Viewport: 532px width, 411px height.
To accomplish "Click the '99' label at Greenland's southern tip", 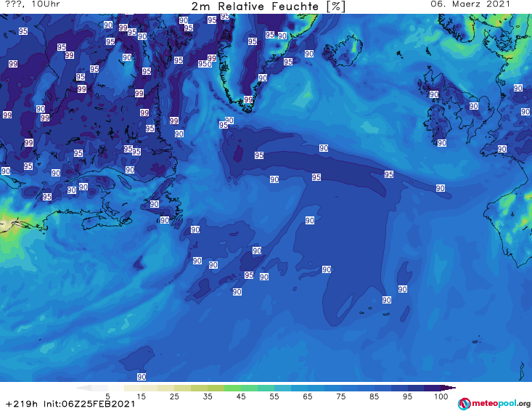I will tap(248, 99).
